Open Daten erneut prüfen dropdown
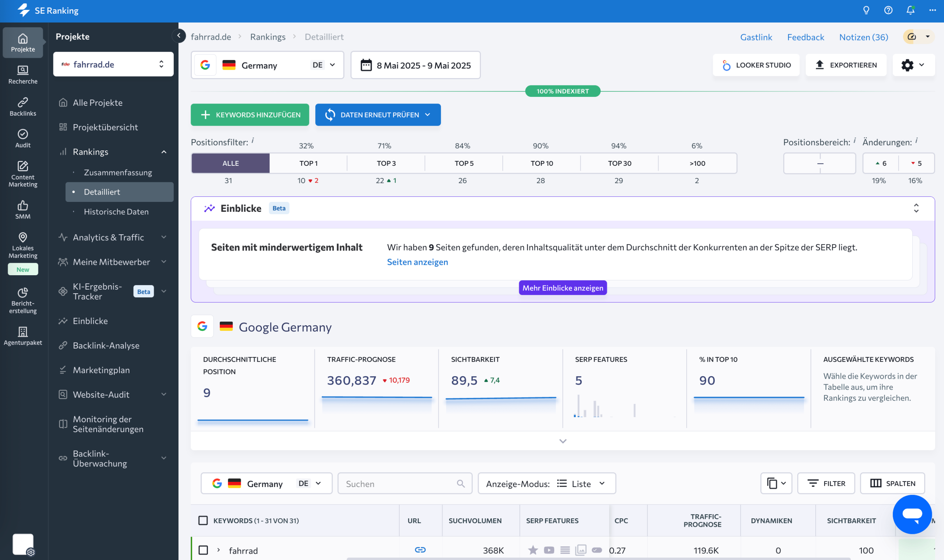The height and width of the screenshot is (560, 944). 378,114
